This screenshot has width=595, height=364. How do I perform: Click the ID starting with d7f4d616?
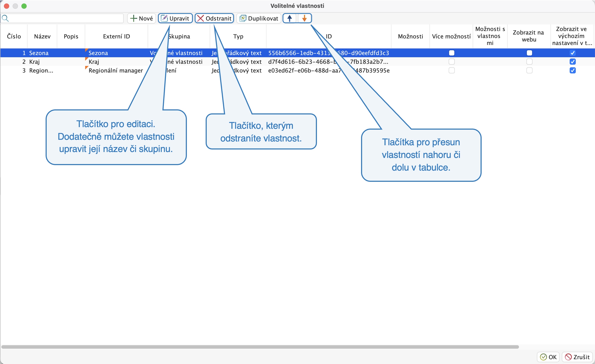pos(329,62)
